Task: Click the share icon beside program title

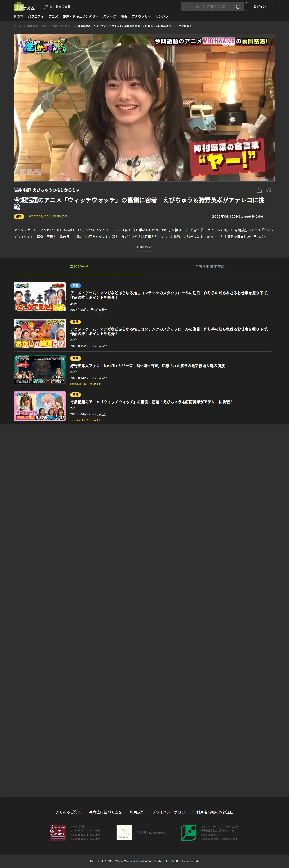Action: coord(259,190)
